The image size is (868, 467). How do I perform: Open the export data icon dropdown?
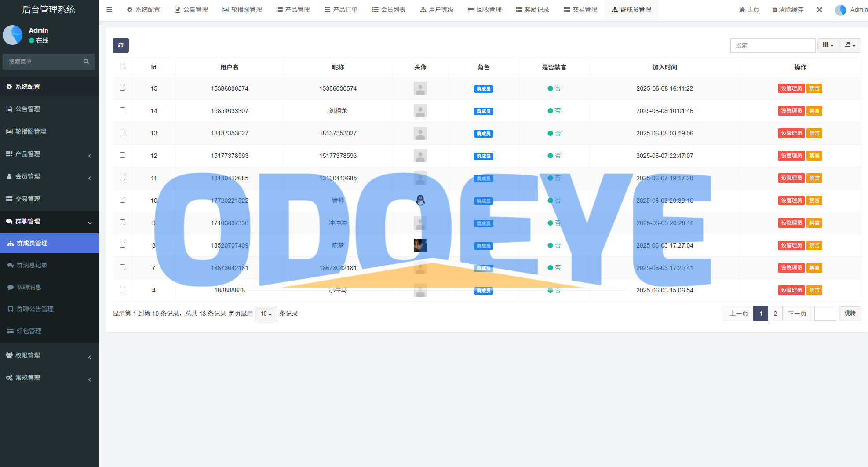click(x=850, y=45)
